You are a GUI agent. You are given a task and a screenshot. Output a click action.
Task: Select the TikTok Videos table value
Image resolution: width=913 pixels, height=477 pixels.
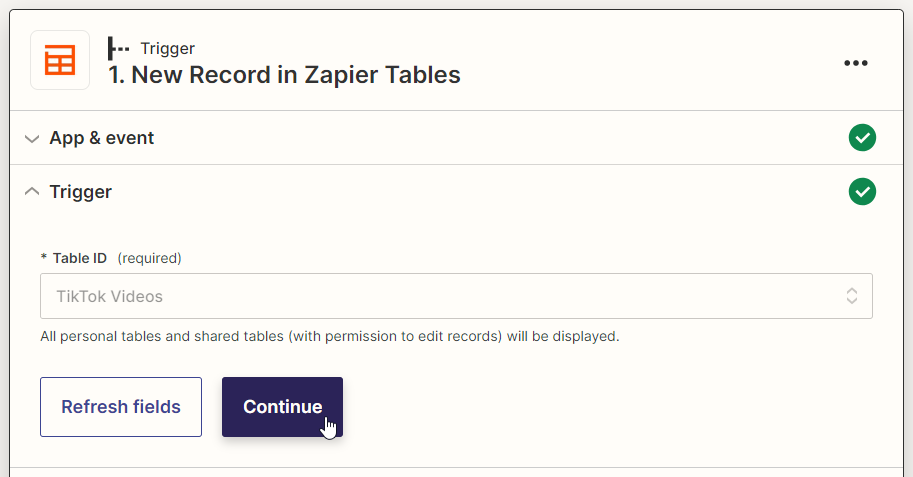pyautogui.click(x=110, y=296)
